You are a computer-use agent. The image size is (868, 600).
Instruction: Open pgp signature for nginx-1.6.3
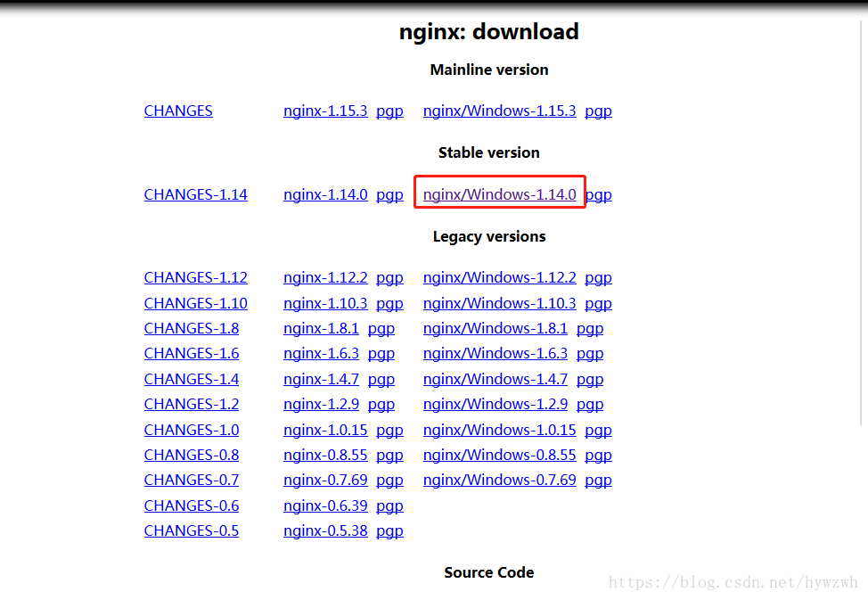381,354
